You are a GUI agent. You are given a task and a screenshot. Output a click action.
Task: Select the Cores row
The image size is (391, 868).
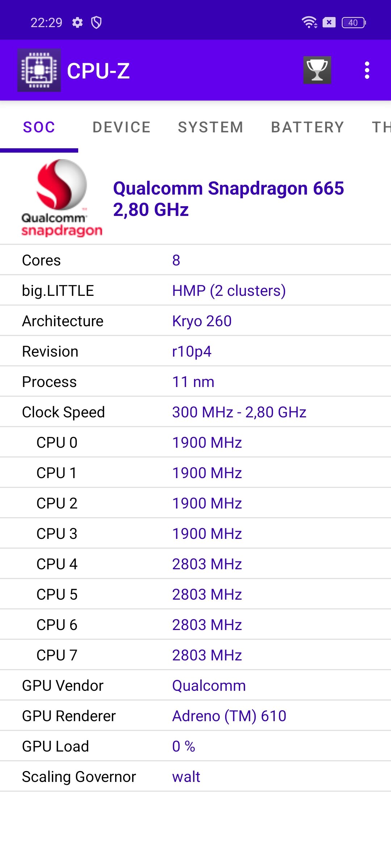pyautogui.click(x=195, y=260)
